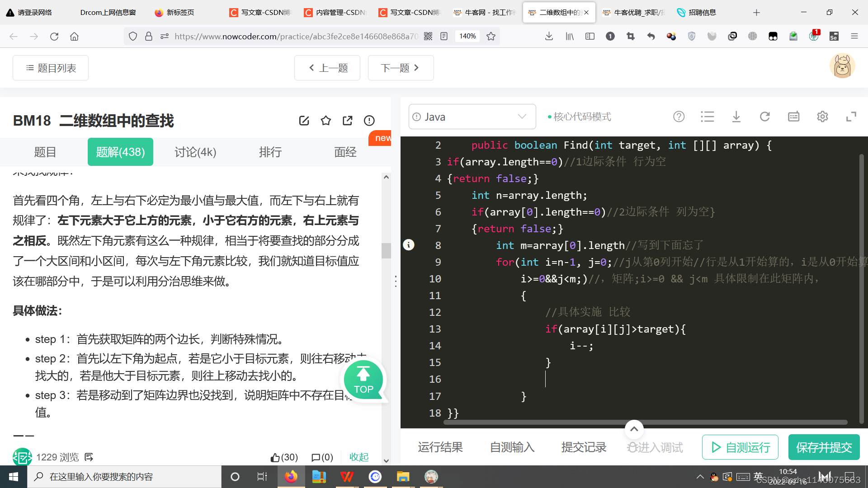The height and width of the screenshot is (488, 868).
Task: Open the Firefox library sidebar icon
Action: (x=569, y=36)
